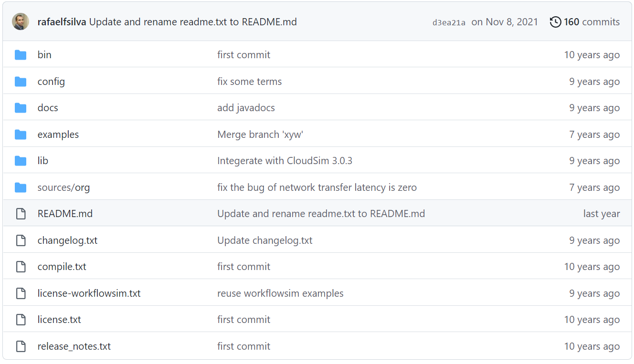
Task: Click '7 years ago' in the examples row
Action: point(594,135)
